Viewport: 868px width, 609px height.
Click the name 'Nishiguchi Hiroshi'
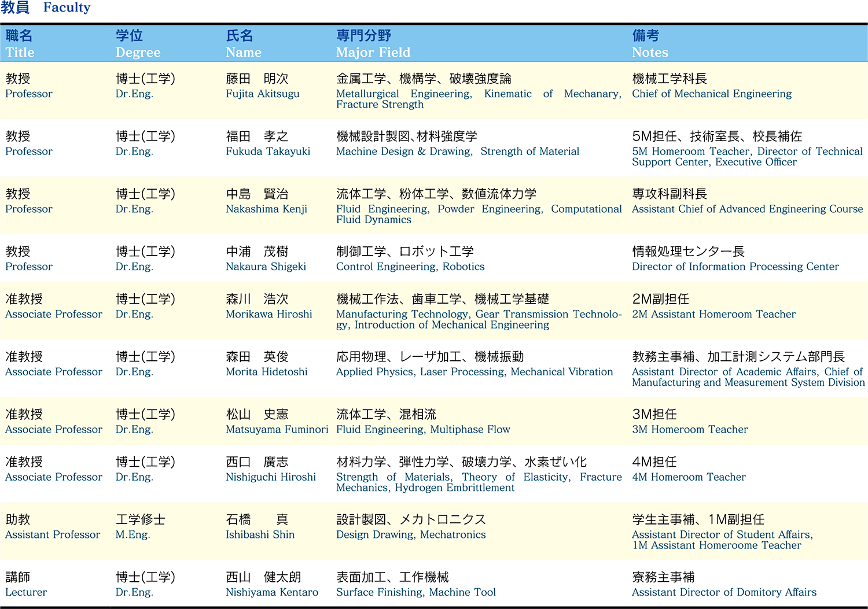tap(271, 477)
